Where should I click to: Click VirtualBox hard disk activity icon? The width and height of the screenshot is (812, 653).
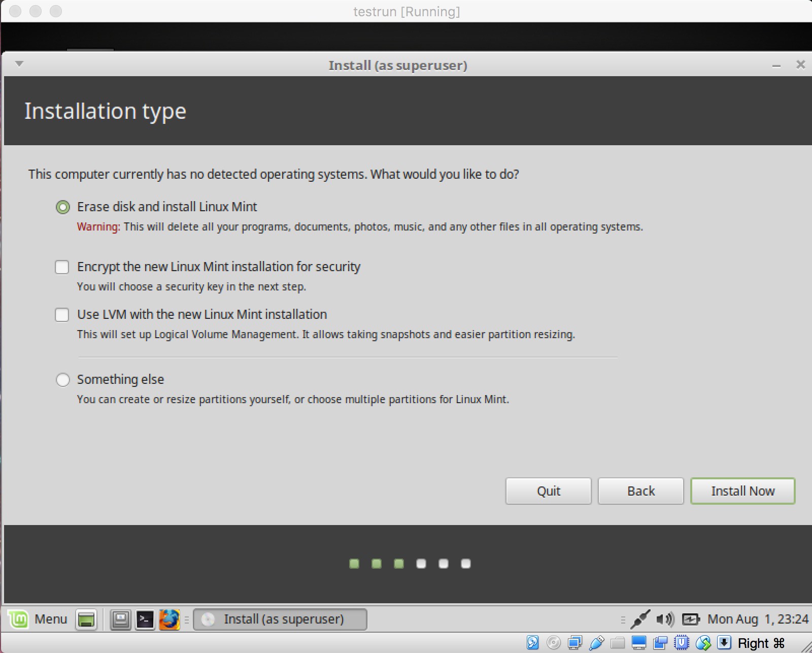coord(532,643)
